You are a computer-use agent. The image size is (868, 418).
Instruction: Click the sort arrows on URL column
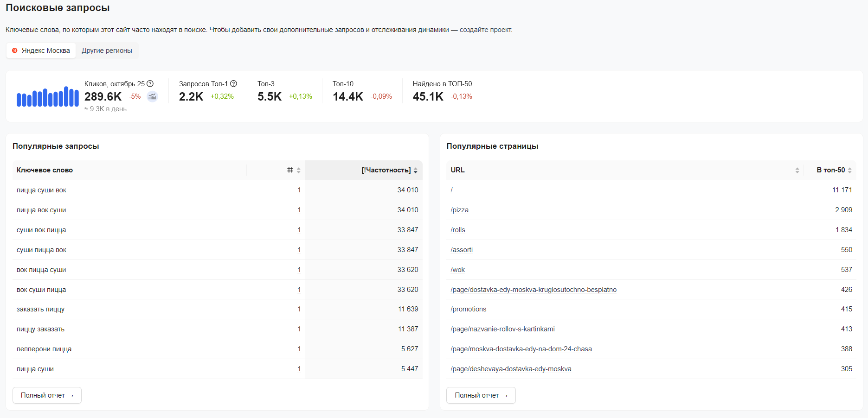(x=797, y=170)
